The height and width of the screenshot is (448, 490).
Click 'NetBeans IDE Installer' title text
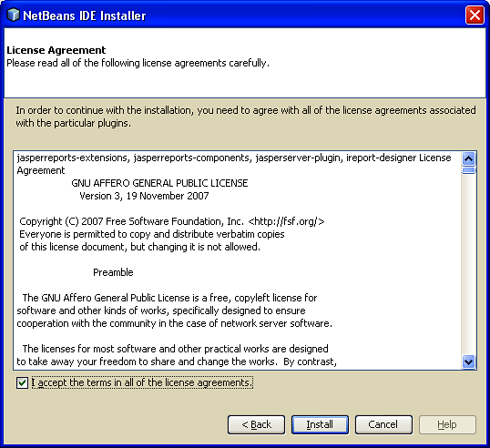85,15
